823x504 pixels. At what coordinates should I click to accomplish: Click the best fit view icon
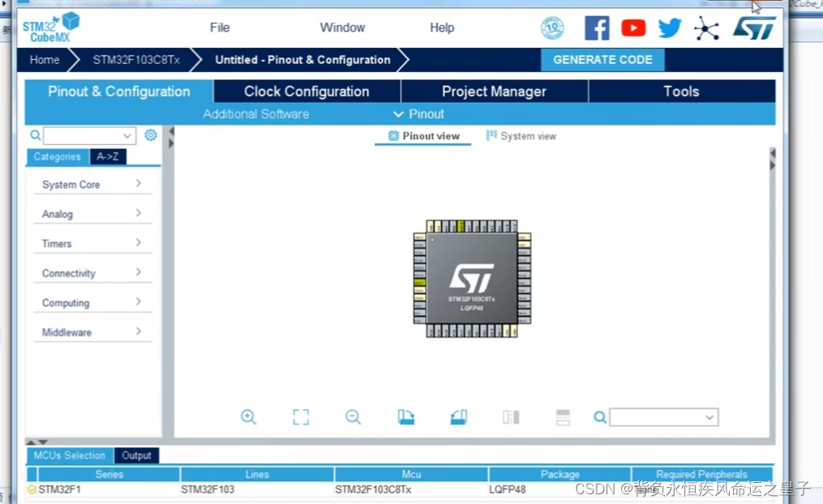(x=301, y=416)
